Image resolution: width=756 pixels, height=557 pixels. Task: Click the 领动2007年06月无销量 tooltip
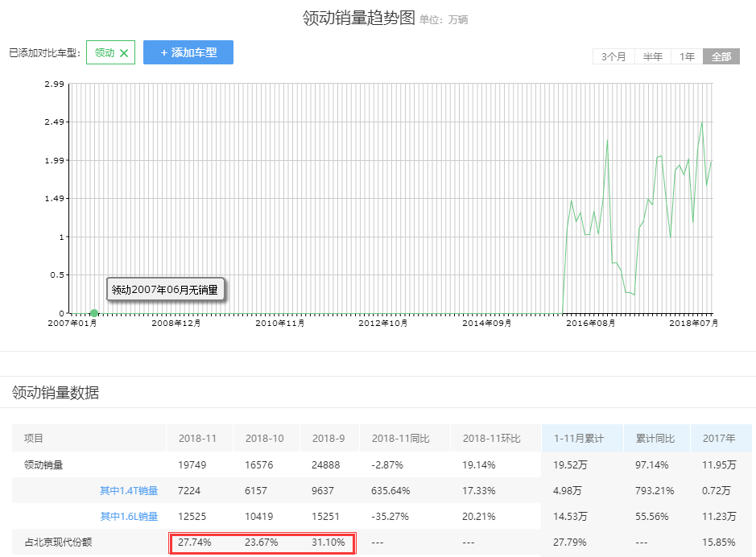165,289
